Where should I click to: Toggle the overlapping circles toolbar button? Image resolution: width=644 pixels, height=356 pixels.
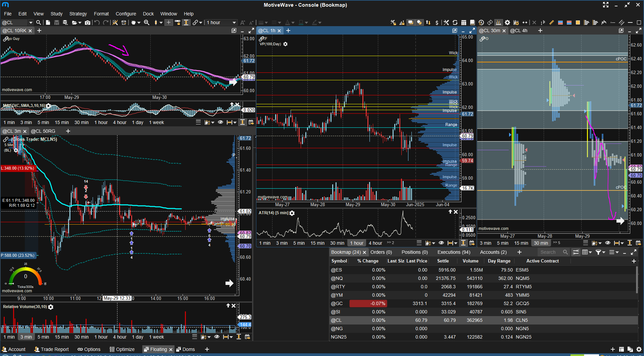(x=419, y=22)
